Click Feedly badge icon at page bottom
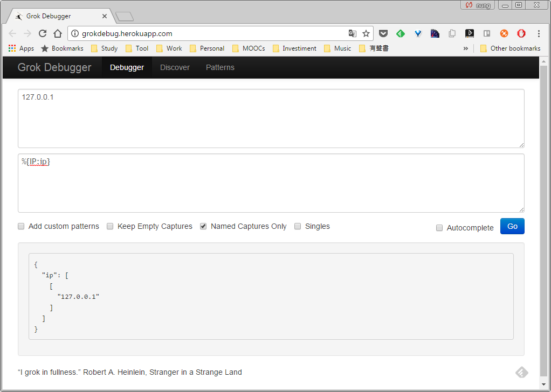This screenshot has height=392, width=551. (x=522, y=373)
